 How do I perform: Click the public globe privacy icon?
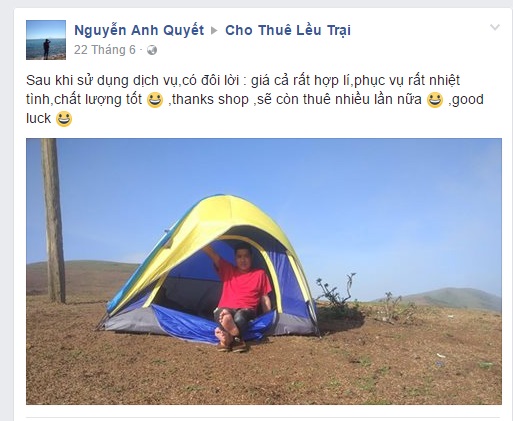point(152,50)
